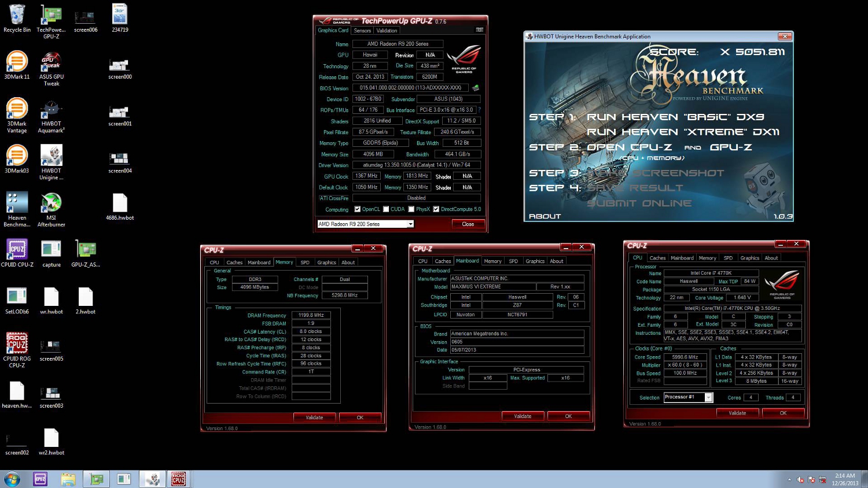Image resolution: width=868 pixels, height=488 pixels.
Task: Launch HWBOT Aquamark3 from the desktop
Action: click(x=51, y=116)
